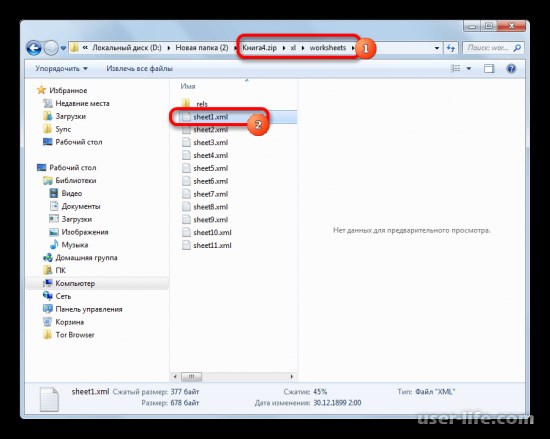Toggle the preview pane button

pos(489,68)
